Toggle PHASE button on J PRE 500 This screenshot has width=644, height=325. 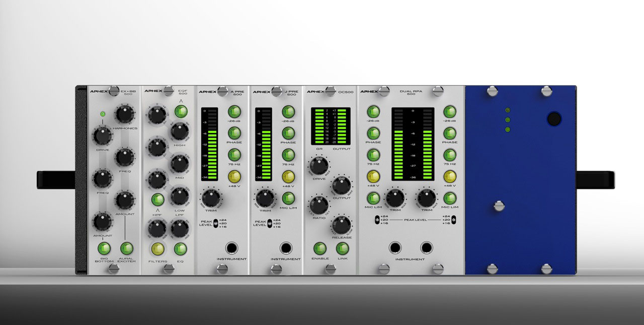pyautogui.click(x=288, y=133)
